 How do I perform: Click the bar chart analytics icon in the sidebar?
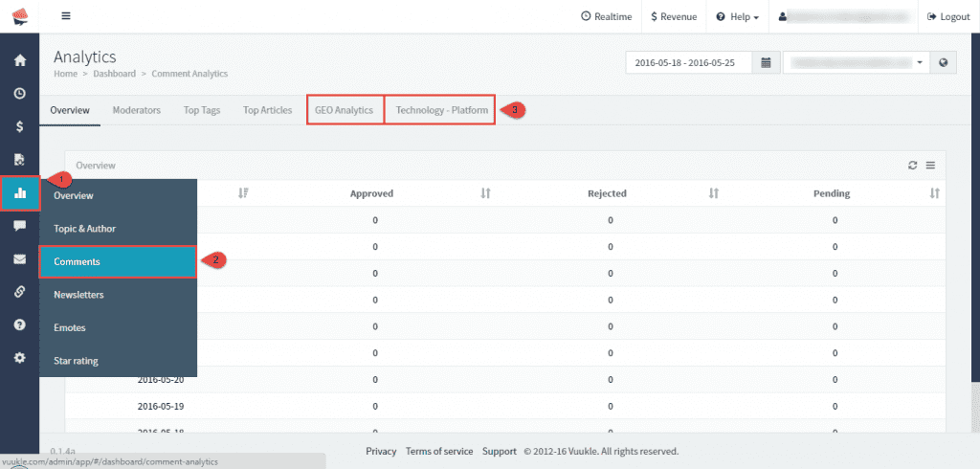coord(20,193)
